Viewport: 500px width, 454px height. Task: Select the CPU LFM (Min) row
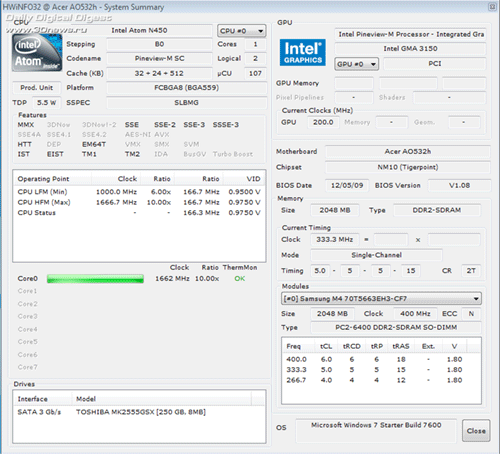[139, 192]
